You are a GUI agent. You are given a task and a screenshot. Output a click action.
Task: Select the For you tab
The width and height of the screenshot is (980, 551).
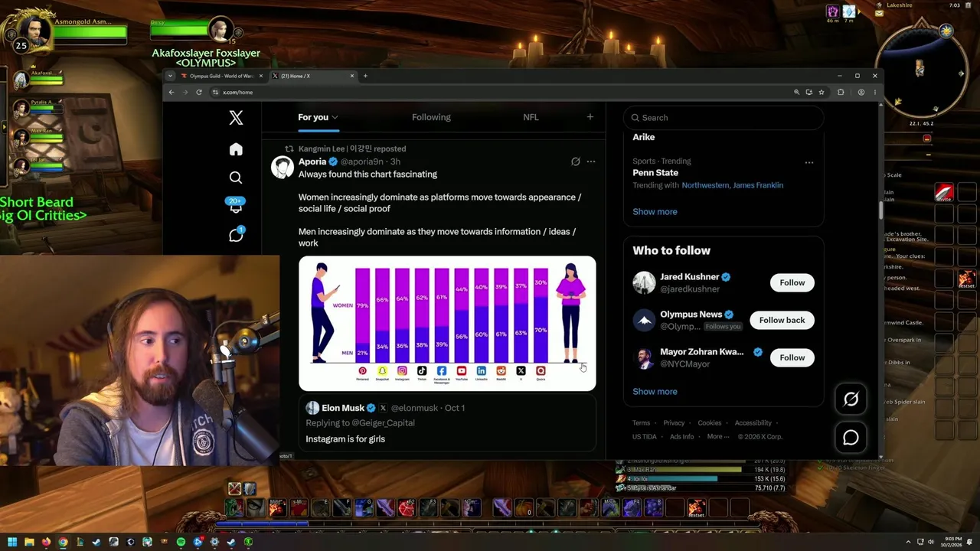click(313, 117)
